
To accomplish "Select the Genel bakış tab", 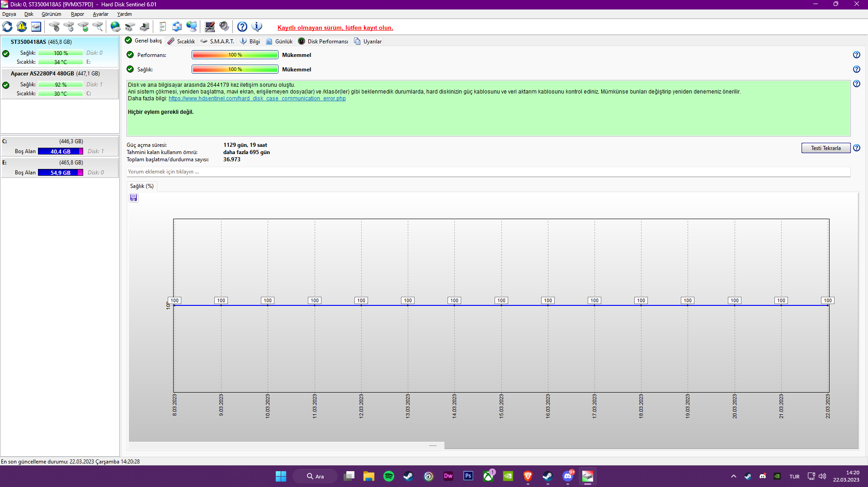I will [x=143, y=41].
